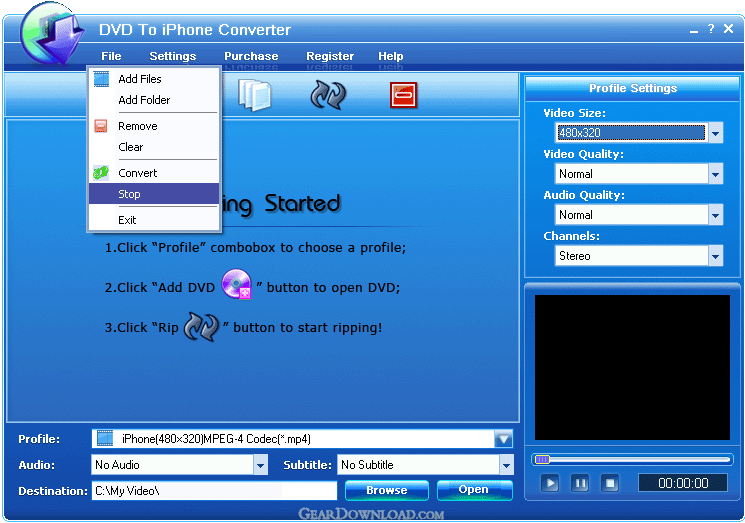Viewport: 745px width, 523px height.
Task: Choose Add Files from File menu
Action: point(154,79)
